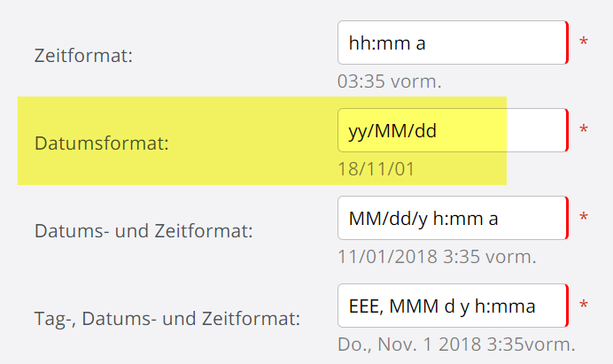Click the 18/11/01 date preview text

[x=376, y=168]
